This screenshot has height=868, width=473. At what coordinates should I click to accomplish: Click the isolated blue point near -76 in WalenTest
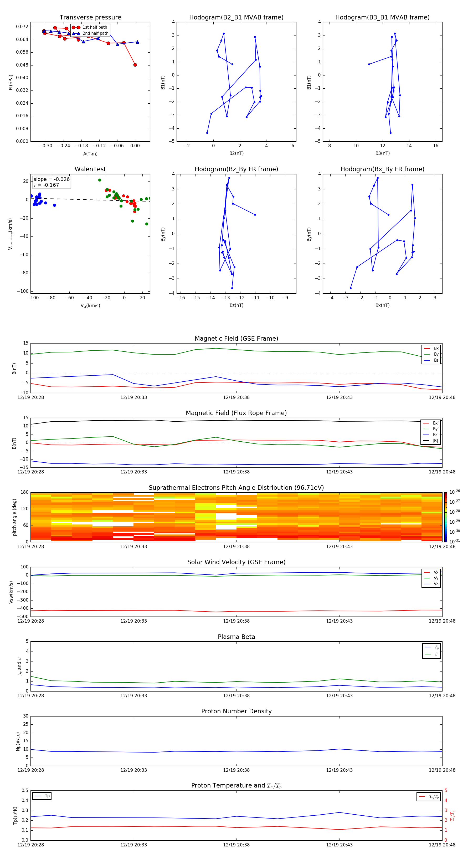(x=55, y=205)
